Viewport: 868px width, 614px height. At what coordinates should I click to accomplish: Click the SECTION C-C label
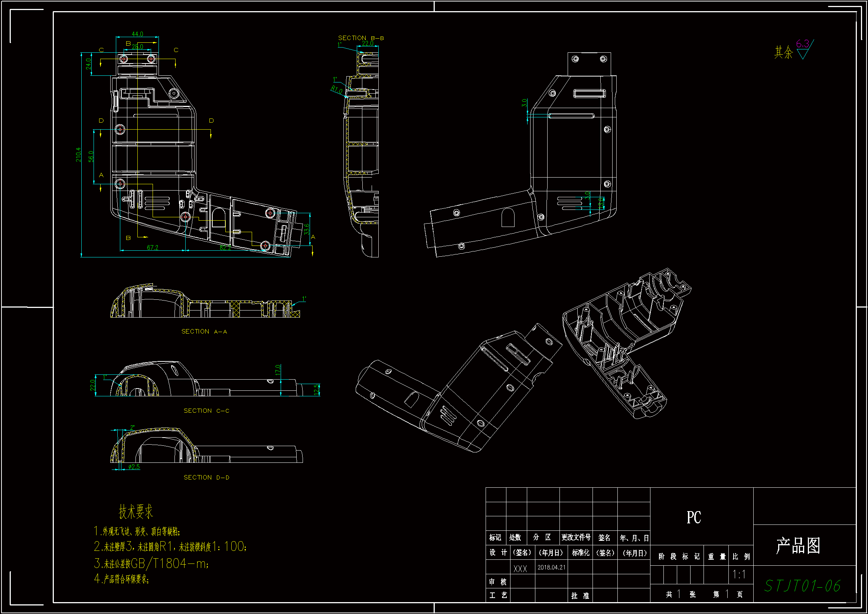point(206,411)
